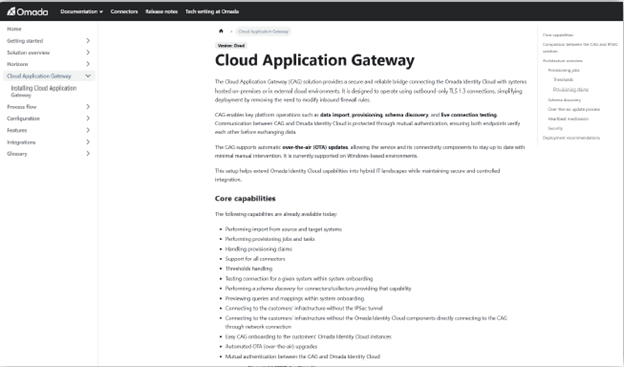Image resolution: width=624 pixels, height=367 pixels.
Task: Expand the Glossary section chevron
Action: point(88,154)
